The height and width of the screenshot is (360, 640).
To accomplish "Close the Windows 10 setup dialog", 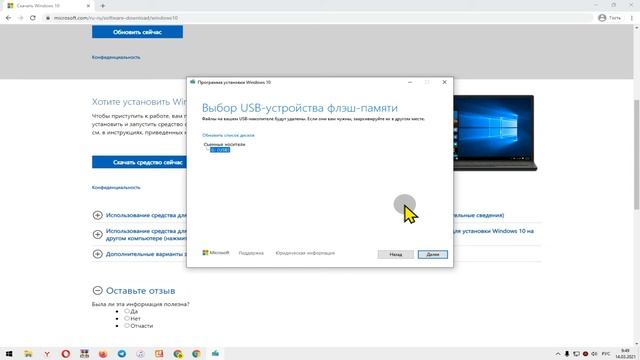I will click(x=444, y=82).
